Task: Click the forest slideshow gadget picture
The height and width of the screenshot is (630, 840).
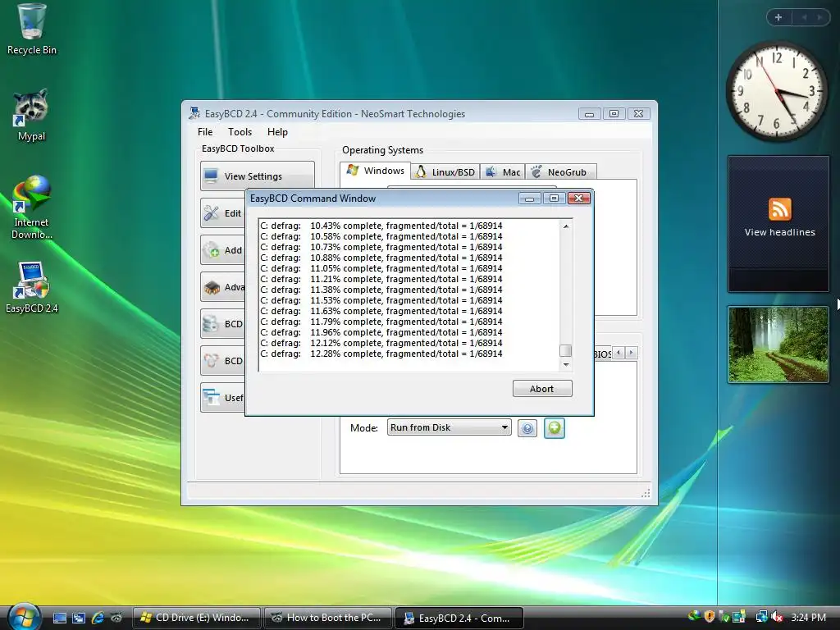Action: click(x=778, y=345)
